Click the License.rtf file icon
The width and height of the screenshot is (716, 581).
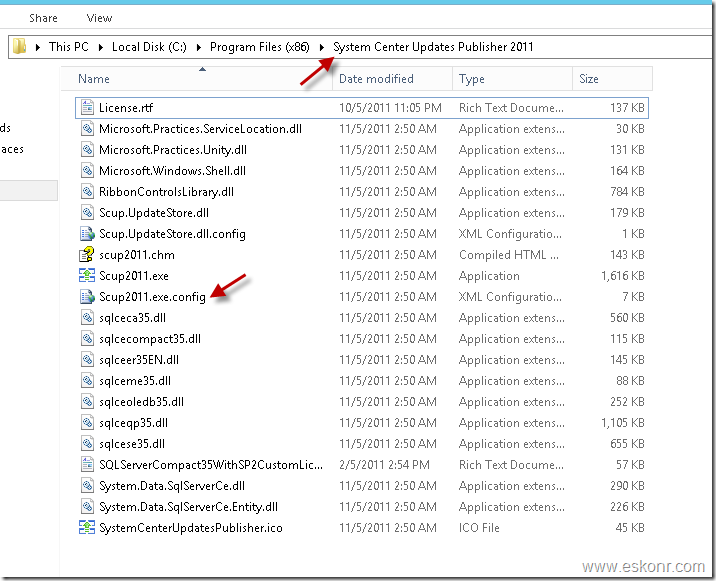pyautogui.click(x=87, y=107)
